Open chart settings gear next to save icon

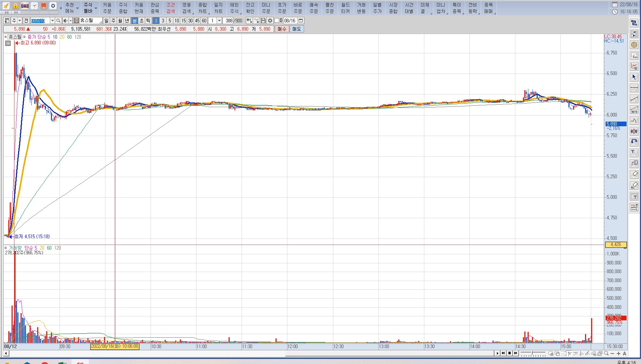click(270, 21)
